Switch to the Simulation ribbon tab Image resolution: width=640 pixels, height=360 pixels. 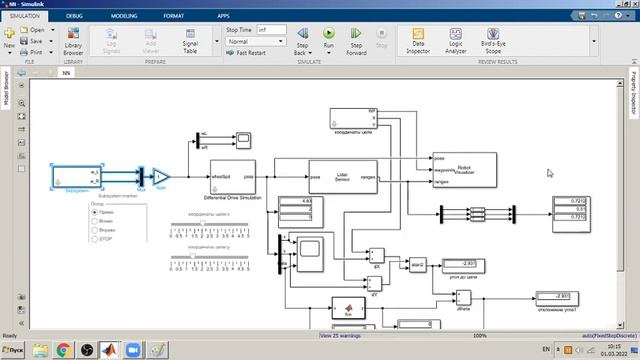click(x=24, y=16)
